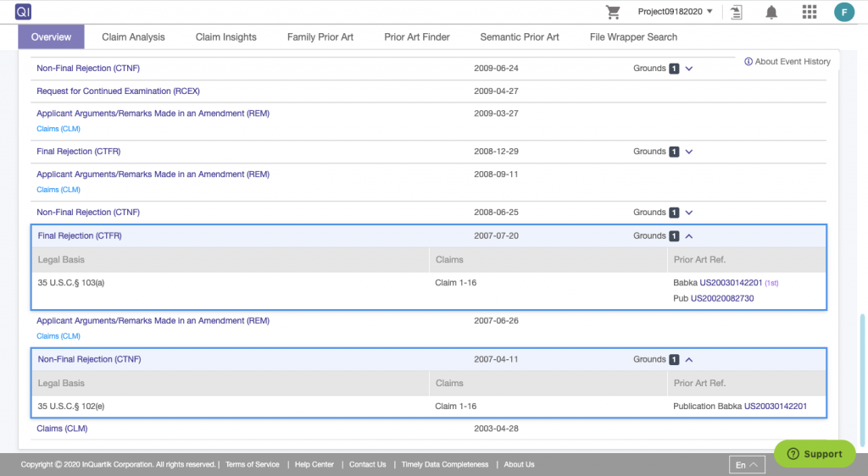868x476 pixels.
Task: Open prior art reference US20020082730
Action: coord(722,299)
